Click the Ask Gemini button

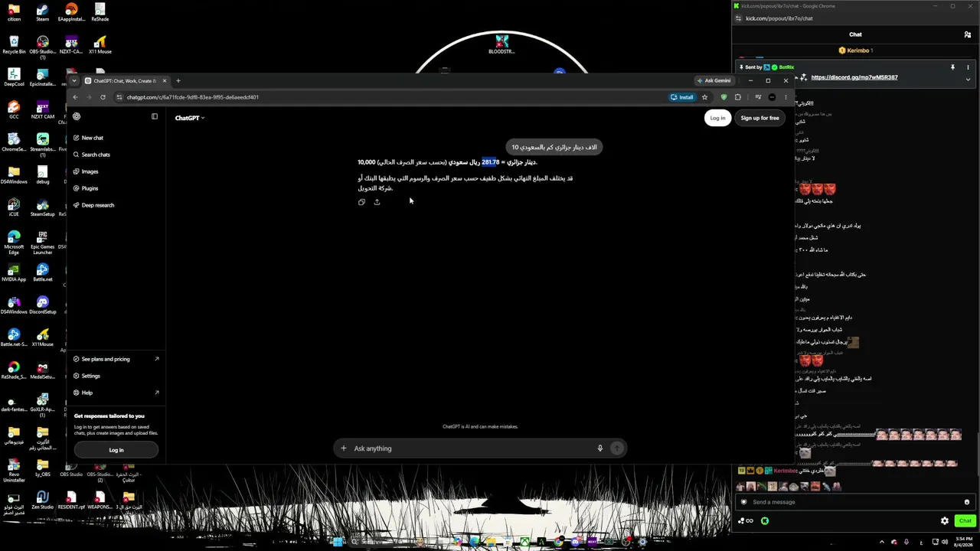[714, 80]
